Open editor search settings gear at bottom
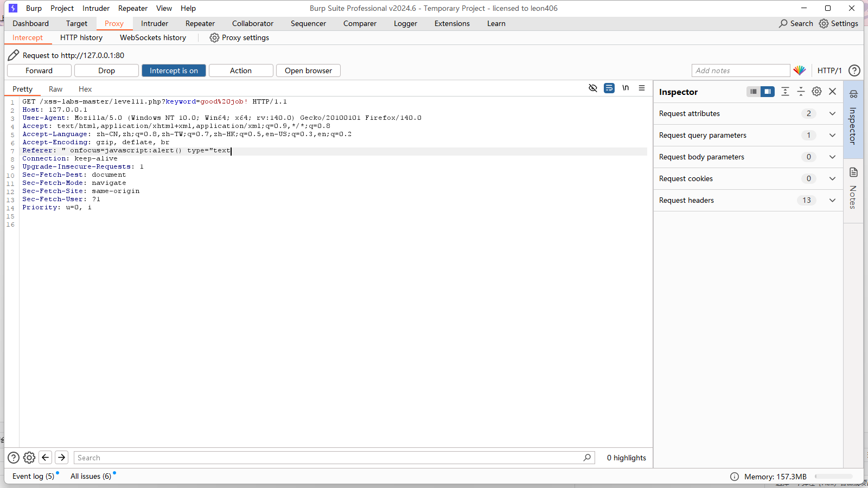Screen dimensions: 868x488 click(29, 458)
